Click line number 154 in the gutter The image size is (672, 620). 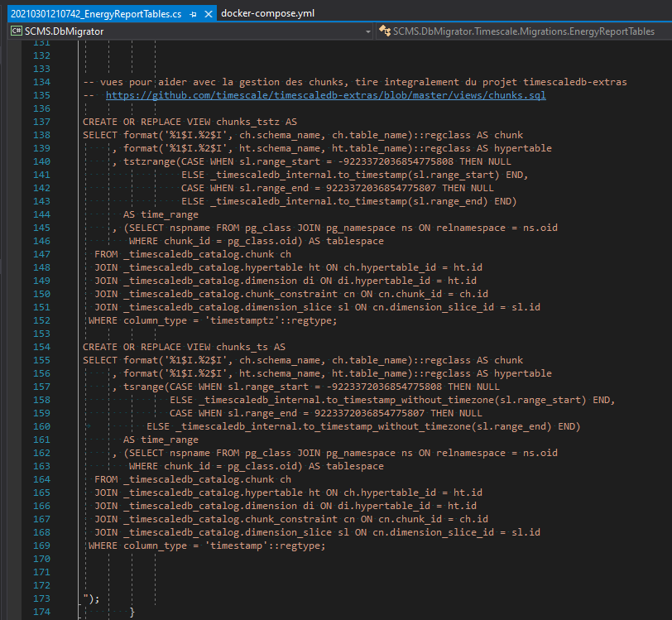click(x=41, y=346)
